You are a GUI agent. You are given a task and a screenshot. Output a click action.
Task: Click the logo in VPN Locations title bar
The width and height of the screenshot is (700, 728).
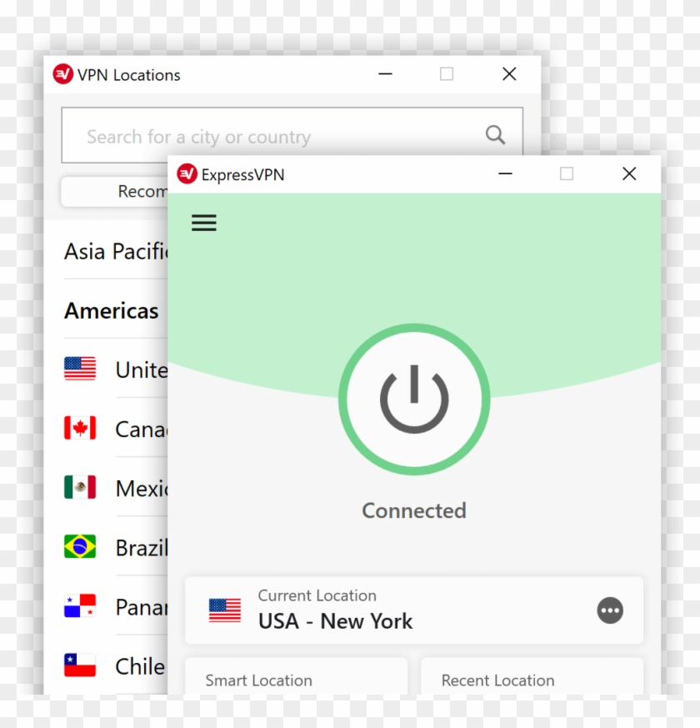tap(63, 74)
